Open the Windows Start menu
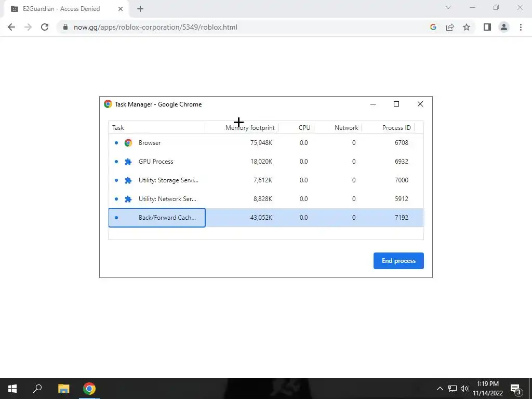The width and height of the screenshot is (532, 399). point(12,389)
